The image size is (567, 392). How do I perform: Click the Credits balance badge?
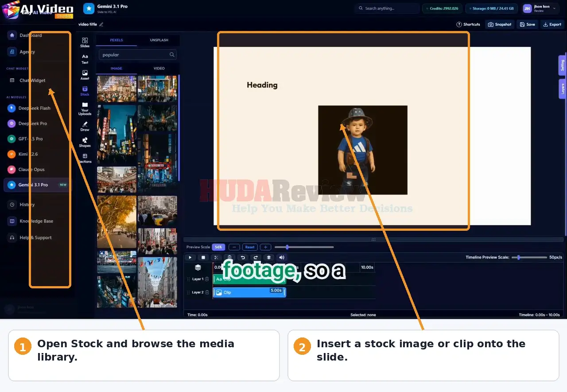pyautogui.click(x=442, y=8)
